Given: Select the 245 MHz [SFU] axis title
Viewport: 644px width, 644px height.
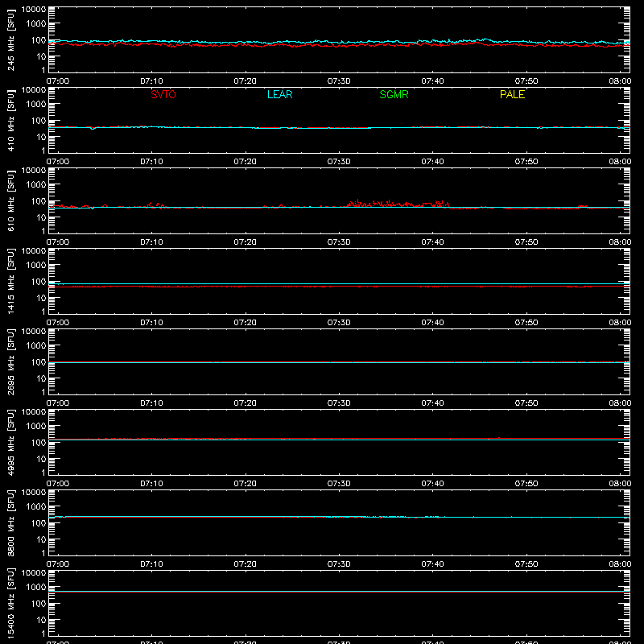Looking at the screenshot, I should pos(10,39).
